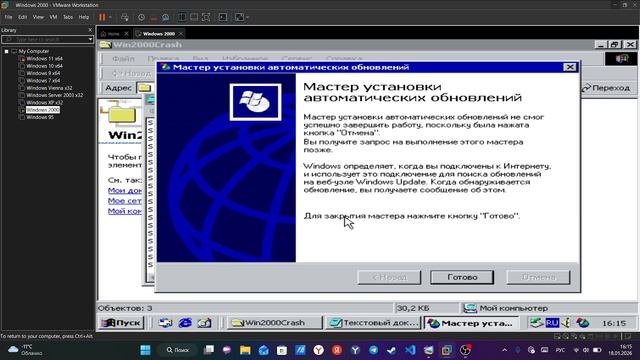Select Windows Server 2003 x32 in the library
The image size is (640, 360).
pyautogui.click(x=54, y=95)
